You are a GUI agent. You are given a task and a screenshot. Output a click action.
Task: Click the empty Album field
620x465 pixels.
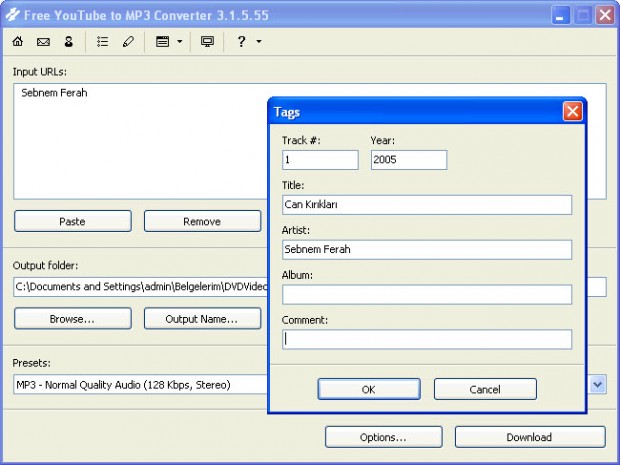[427, 295]
